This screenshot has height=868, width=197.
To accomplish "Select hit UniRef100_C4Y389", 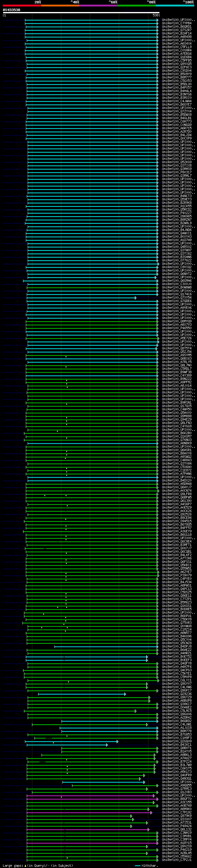I will 177,375.
